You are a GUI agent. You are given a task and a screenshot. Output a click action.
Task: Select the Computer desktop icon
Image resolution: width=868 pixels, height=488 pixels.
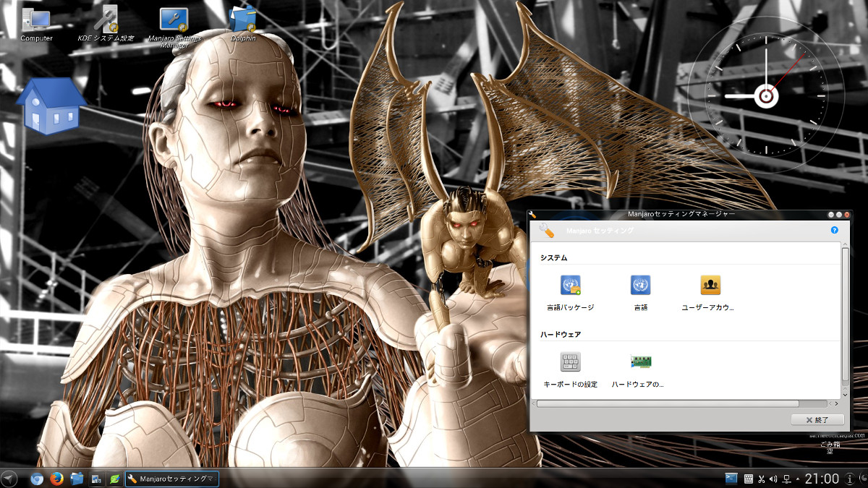36,23
